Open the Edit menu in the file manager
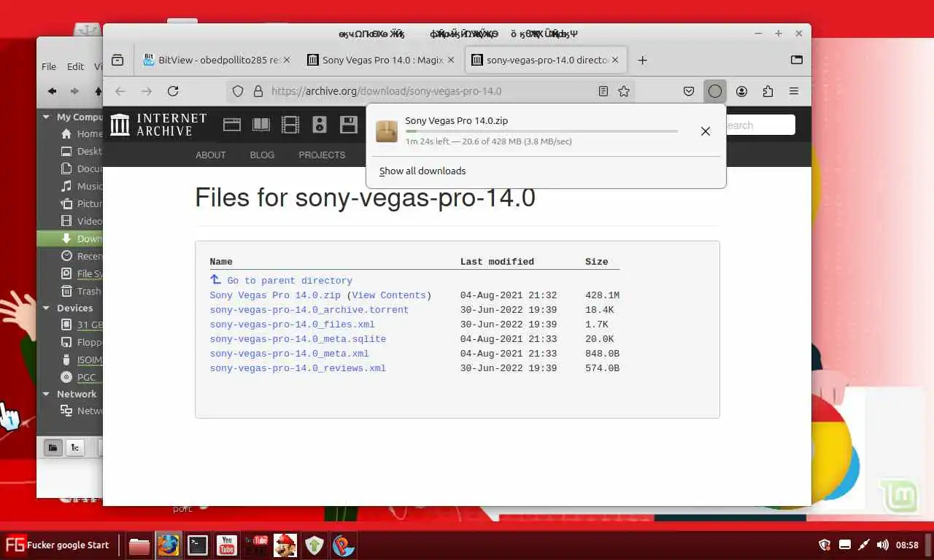Image resolution: width=934 pixels, height=560 pixels. pyautogui.click(x=75, y=66)
